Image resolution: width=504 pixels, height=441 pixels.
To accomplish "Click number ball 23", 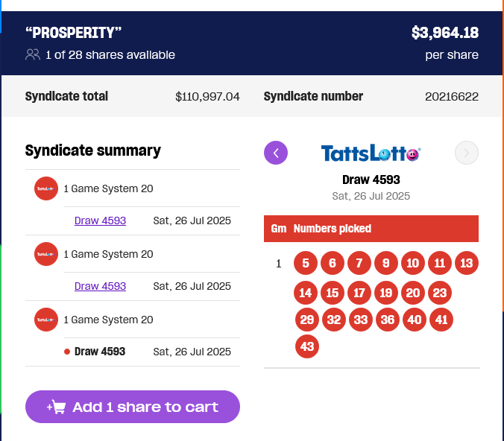I will click(x=440, y=293).
